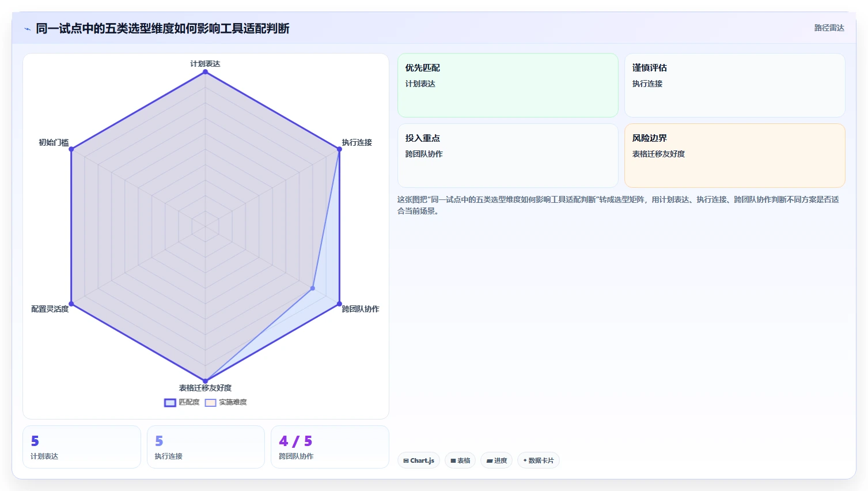Click the 计划表达 stat card showing 5
This screenshot has width=868, height=491.
[x=82, y=447]
